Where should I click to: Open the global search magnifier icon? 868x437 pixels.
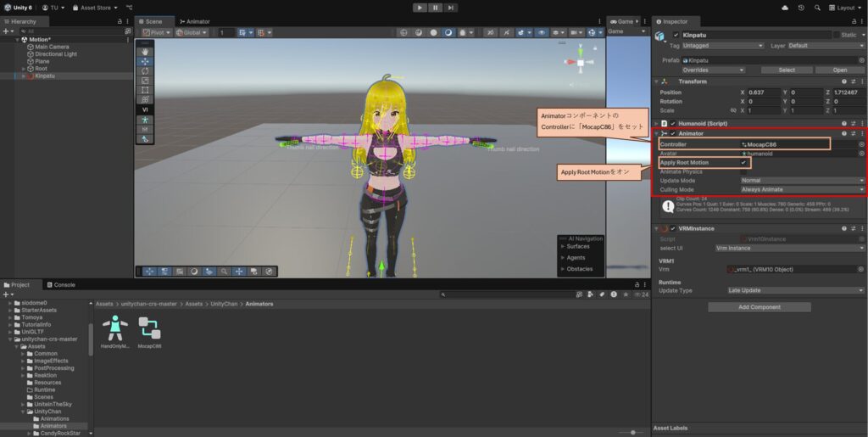tap(817, 8)
